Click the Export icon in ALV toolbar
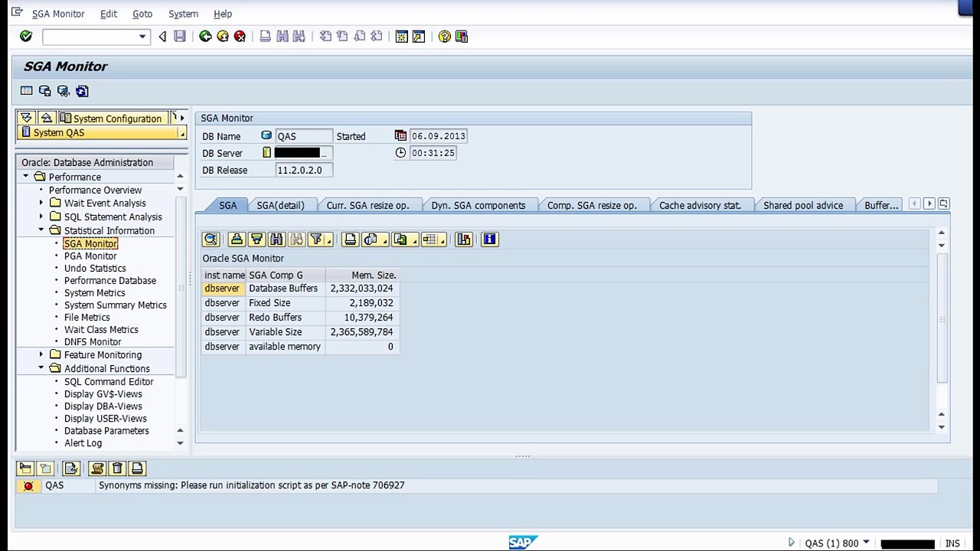 point(400,240)
